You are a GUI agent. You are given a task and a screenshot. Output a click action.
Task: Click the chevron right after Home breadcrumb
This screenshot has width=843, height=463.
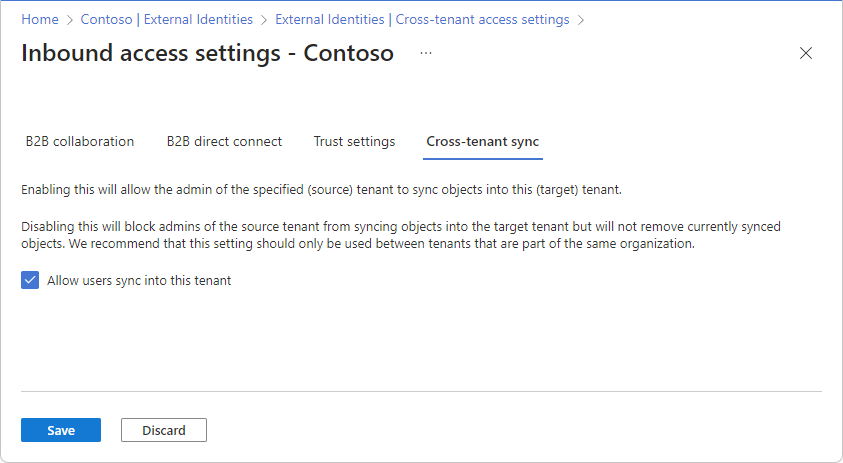coord(69,19)
